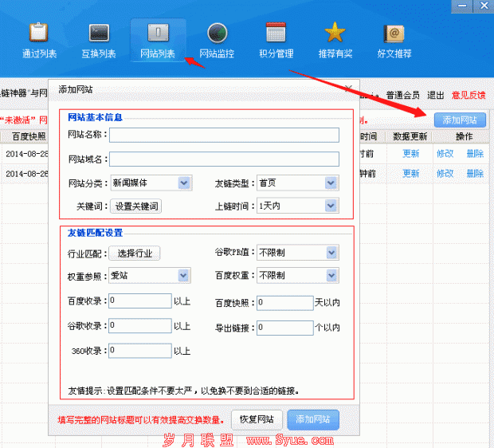Click the 普通会员 label
The image size is (494, 448).
(x=402, y=95)
